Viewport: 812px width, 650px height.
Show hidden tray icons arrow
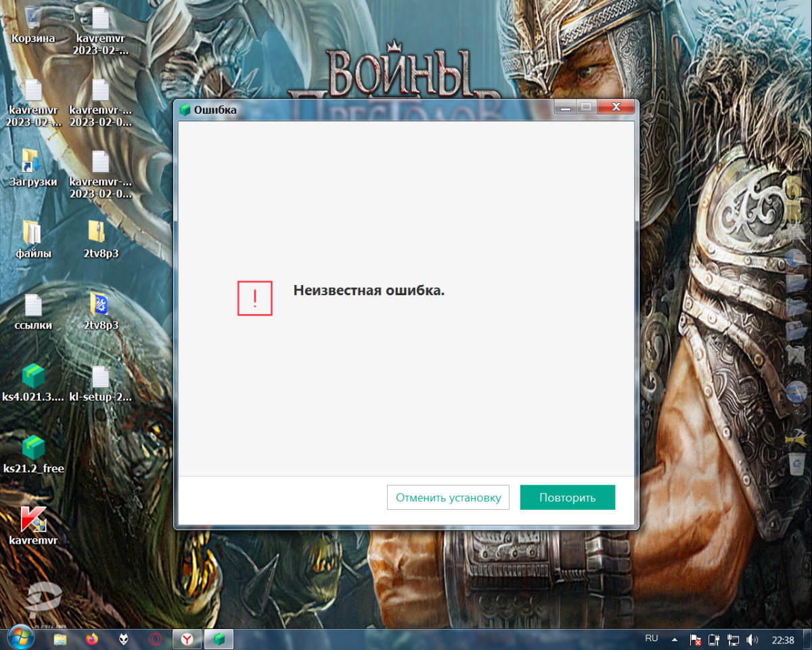[674, 639]
